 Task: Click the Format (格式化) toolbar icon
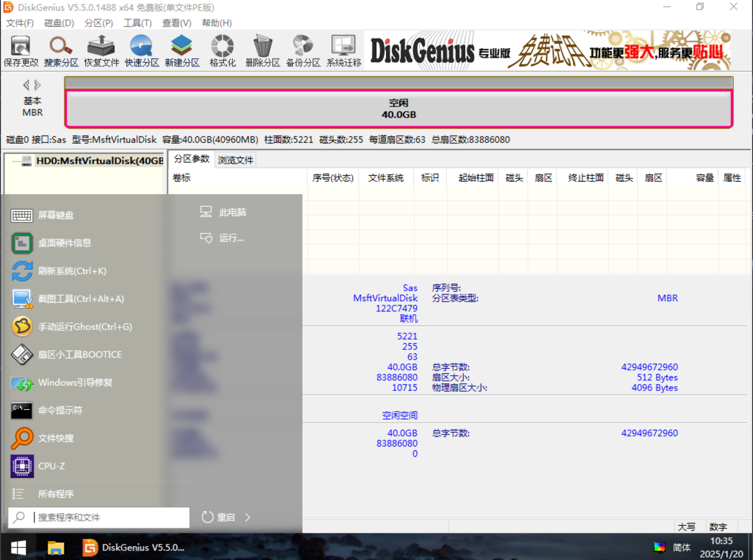[222, 51]
